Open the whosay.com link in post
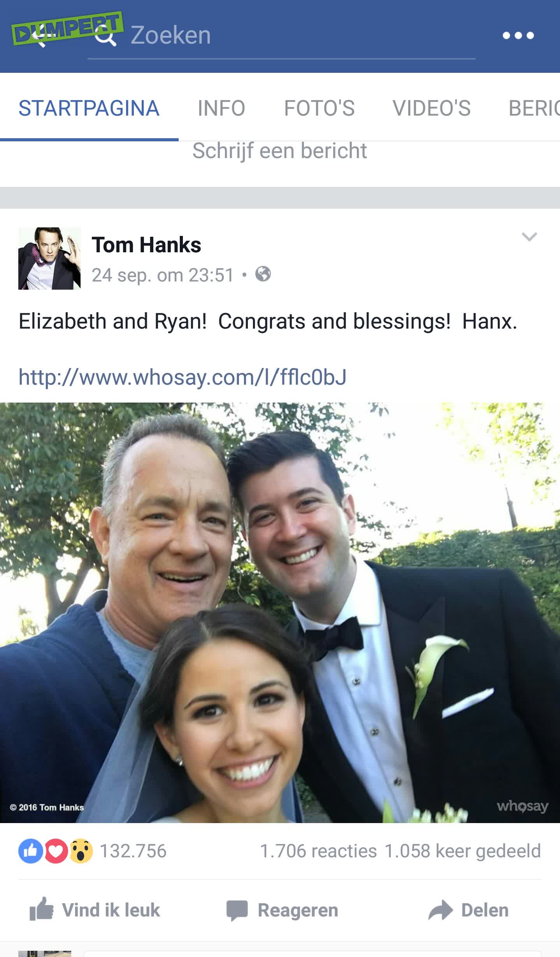 (183, 377)
